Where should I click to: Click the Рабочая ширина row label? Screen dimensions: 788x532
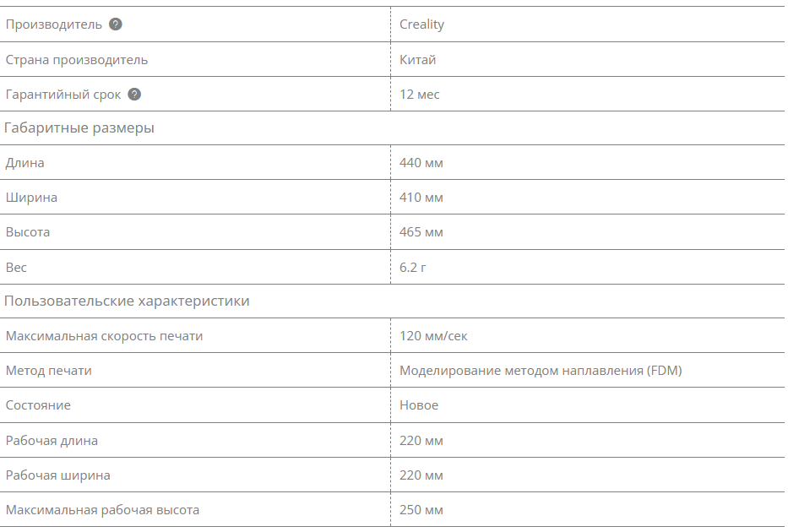pos(57,475)
